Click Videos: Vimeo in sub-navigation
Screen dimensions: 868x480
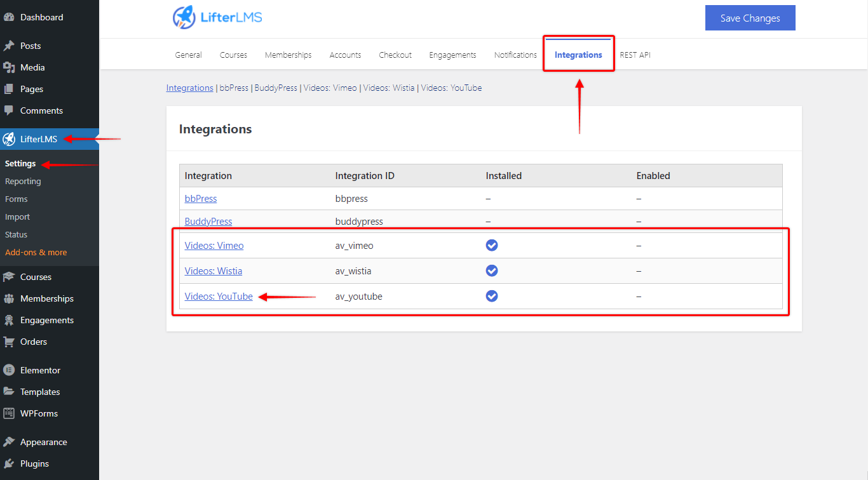coord(330,88)
